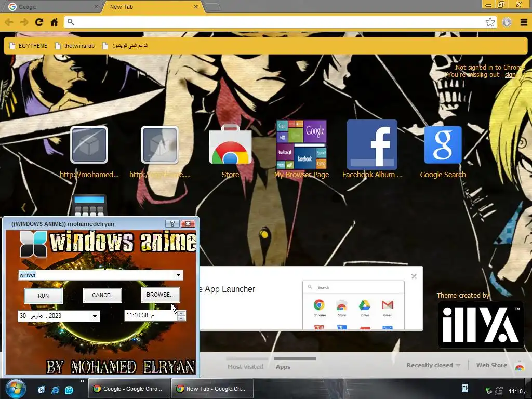
Task: Open the My Browser Page app
Action: tap(301, 150)
